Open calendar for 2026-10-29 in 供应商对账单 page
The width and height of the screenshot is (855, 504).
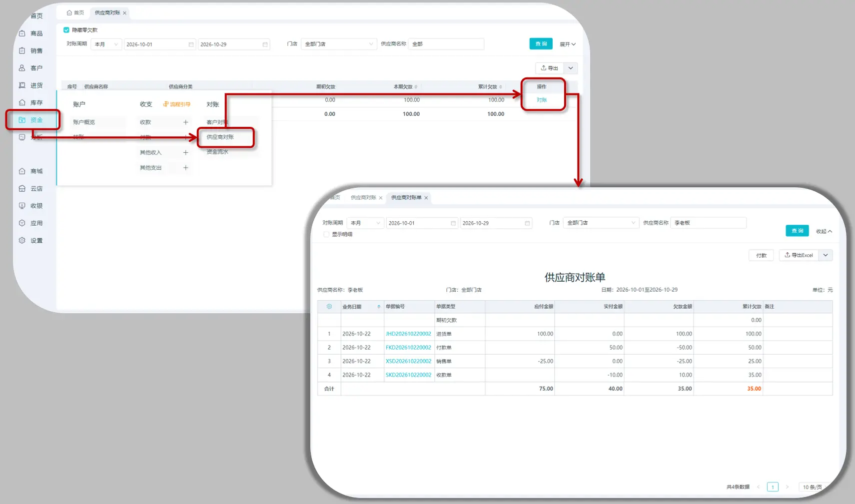point(527,223)
